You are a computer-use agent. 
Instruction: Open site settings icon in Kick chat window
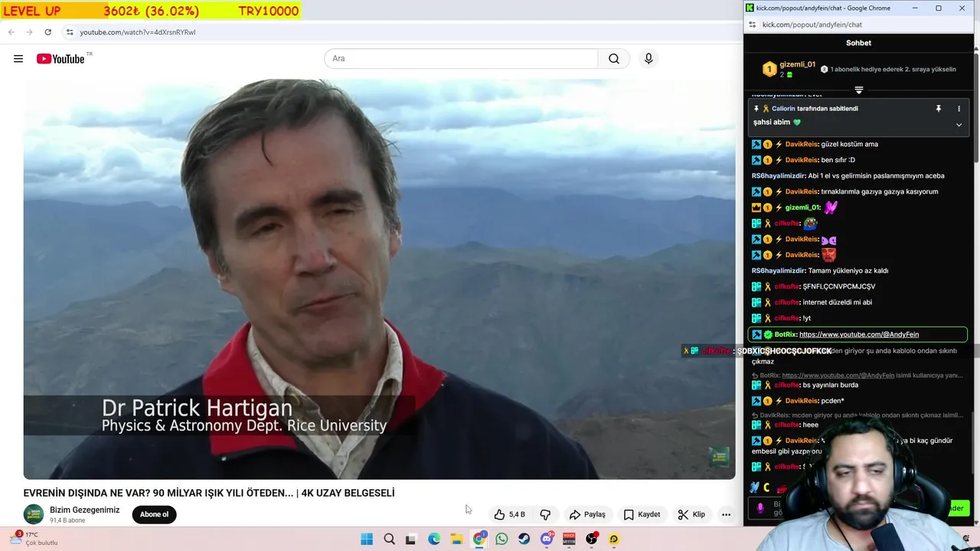coord(752,24)
